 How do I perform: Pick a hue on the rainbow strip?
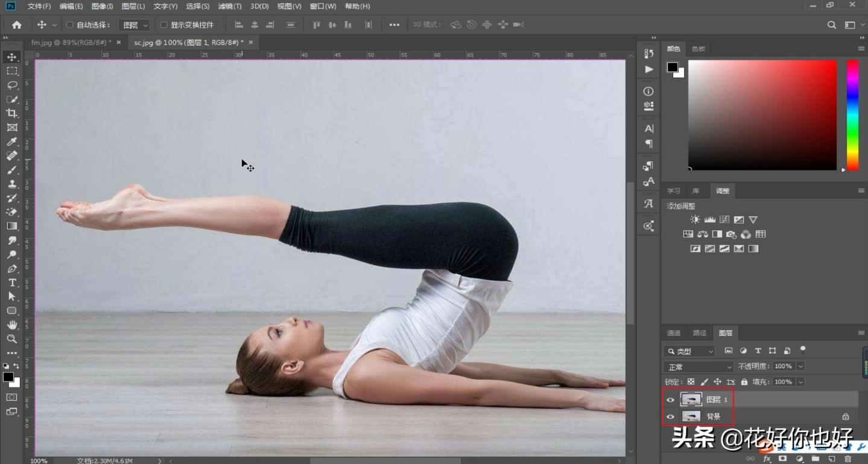(852, 114)
